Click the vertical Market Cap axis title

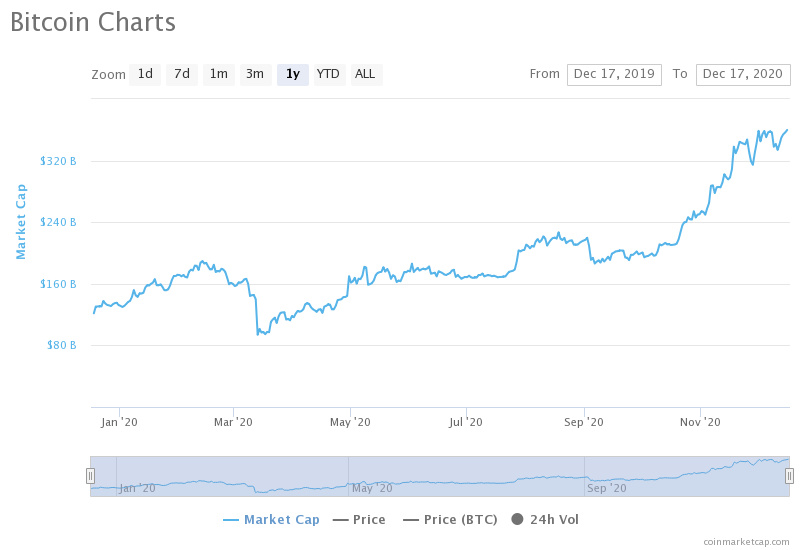click(x=20, y=222)
